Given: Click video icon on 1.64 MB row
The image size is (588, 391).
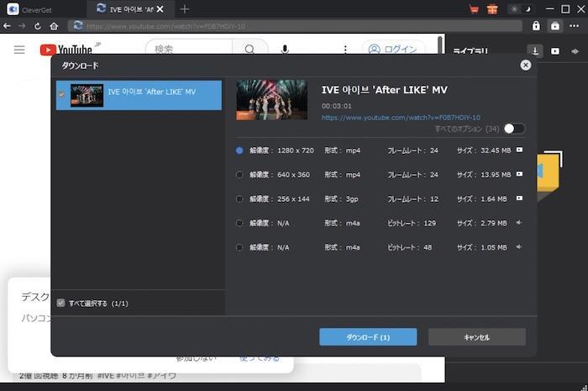Looking at the screenshot, I should (519, 198).
